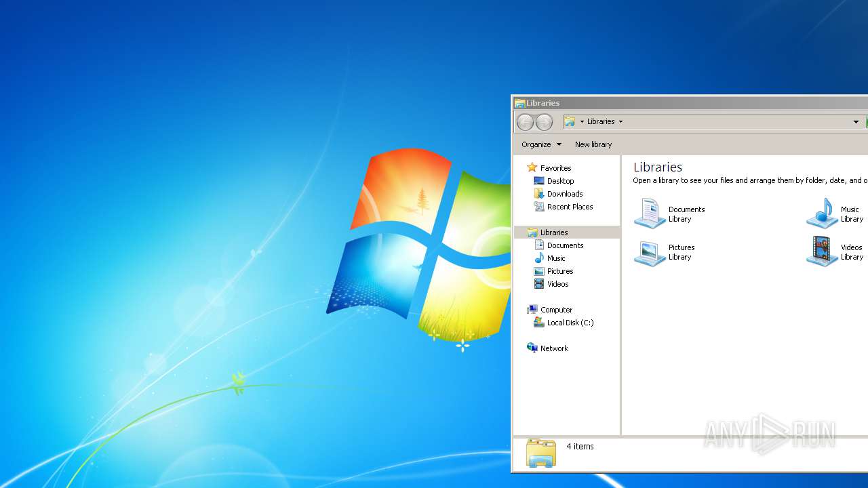Image resolution: width=868 pixels, height=488 pixels.
Task: Select Music label in the navigation tree
Action: click(556, 258)
